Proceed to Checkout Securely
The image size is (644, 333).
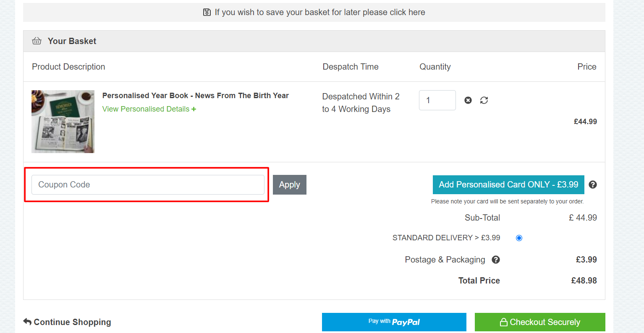[x=540, y=322]
